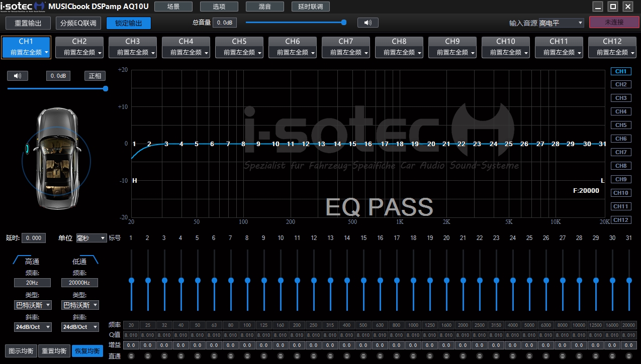Toggle the 直通 bypass for the 20000 Hz band

[628, 356]
